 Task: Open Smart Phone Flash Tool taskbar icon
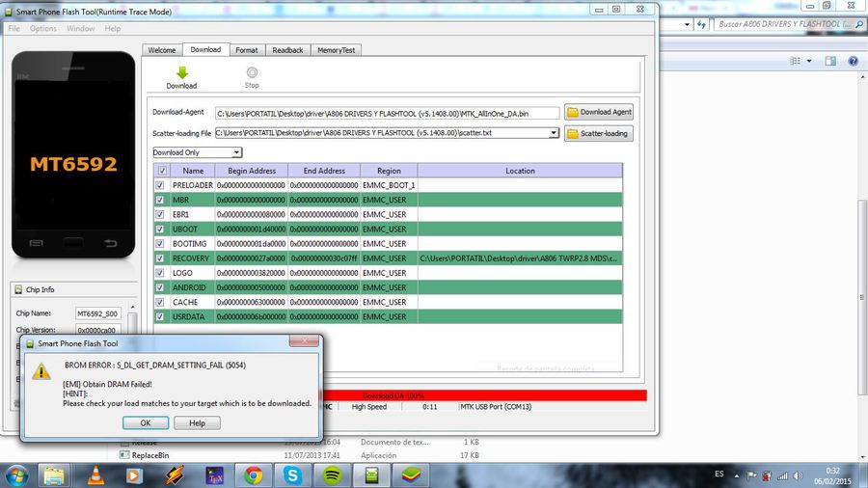tap(371, 475)
